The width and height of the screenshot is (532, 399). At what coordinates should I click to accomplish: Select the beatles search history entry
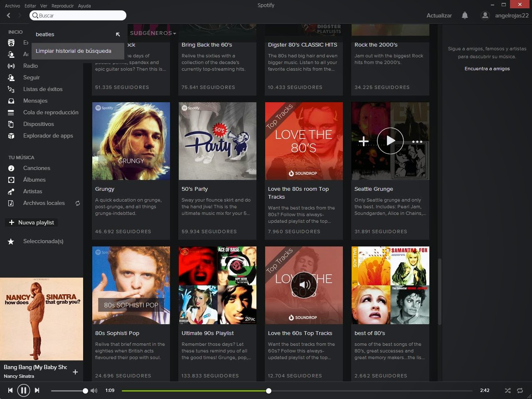[x=78, y=34]
